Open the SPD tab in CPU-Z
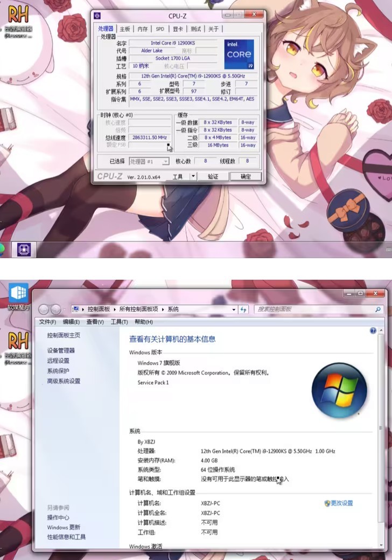392x560 pixels. 160,29
